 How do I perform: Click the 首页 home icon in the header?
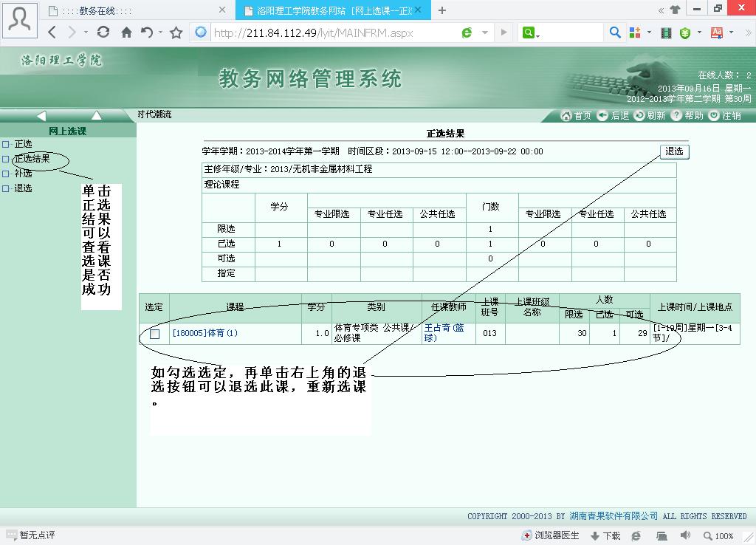(566, 116)
